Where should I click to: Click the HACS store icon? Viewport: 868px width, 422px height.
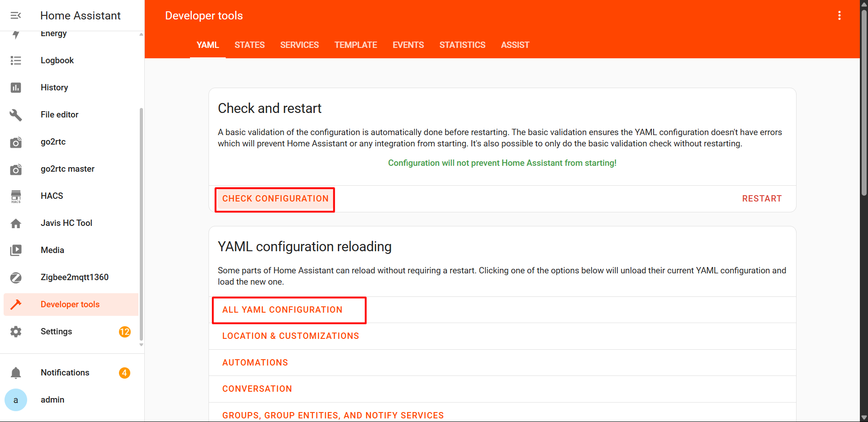(x=16, y=196)
